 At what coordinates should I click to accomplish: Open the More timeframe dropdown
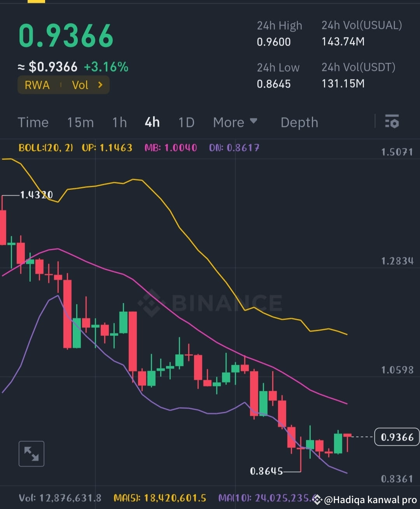point(234,122)
